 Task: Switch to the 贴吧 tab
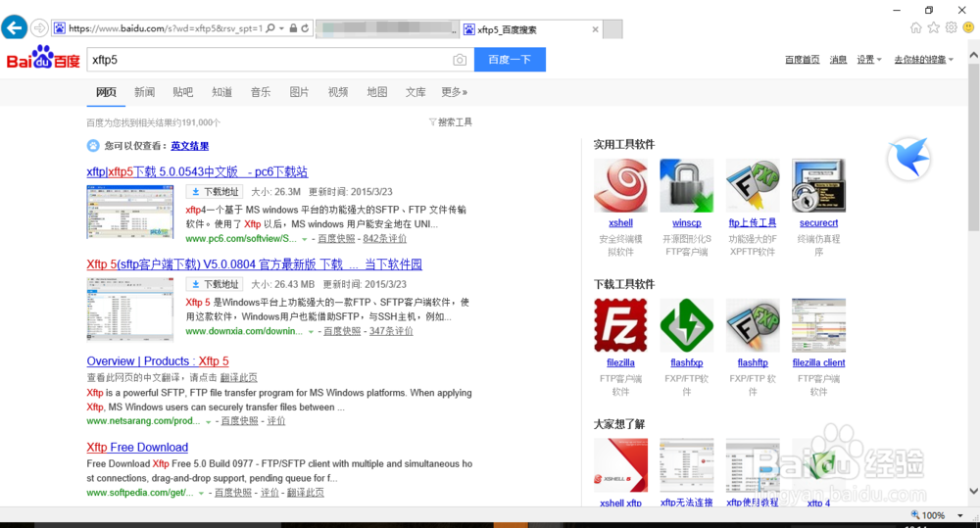pyautogui.click(x=183, y=92)
